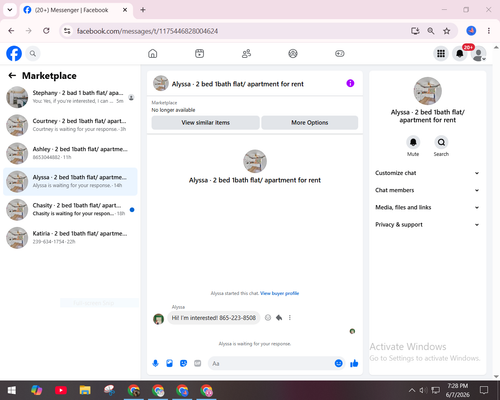
Task: Bookmark this page with star icon
Action: click(447, 31)
